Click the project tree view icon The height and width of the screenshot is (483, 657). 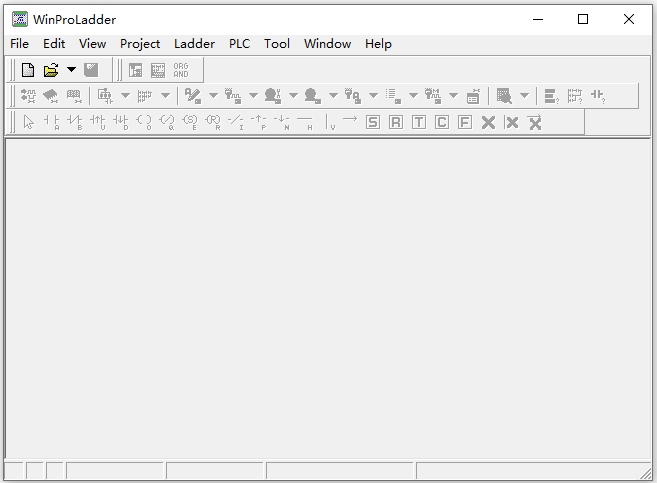click(x=135, y=70)
